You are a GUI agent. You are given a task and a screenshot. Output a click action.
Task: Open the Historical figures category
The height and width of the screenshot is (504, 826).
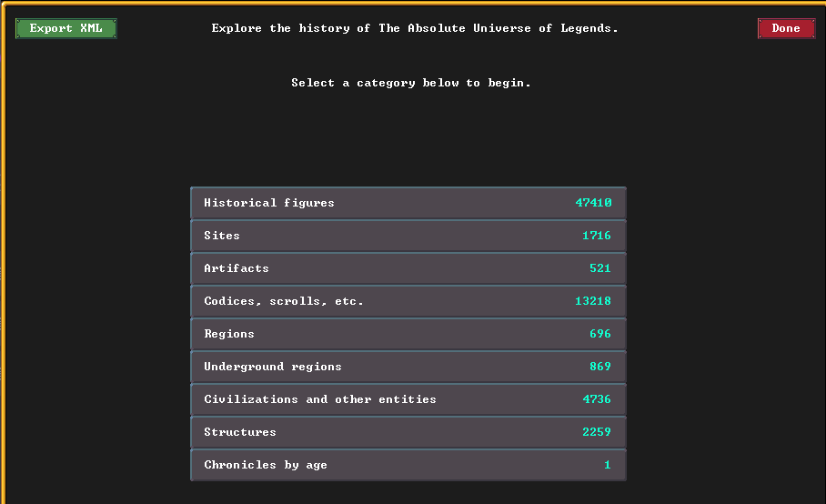[x=408, y=203]
